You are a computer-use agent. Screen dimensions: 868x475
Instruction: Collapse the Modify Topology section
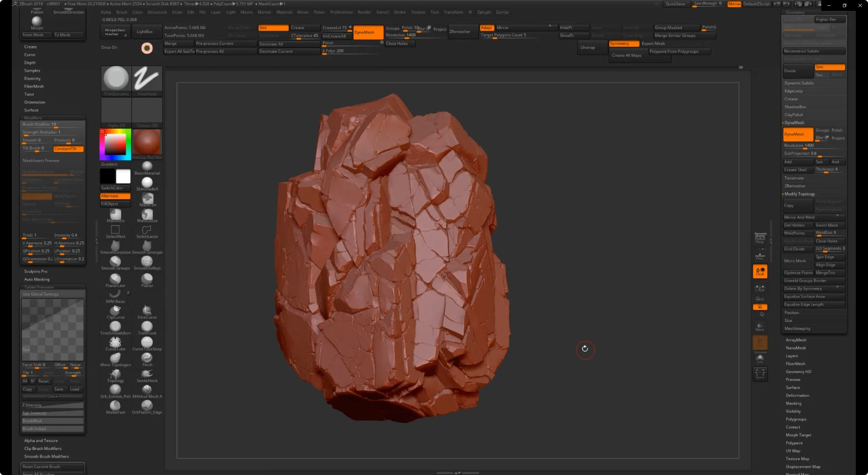pyautogui.click(x=799, y=194)
